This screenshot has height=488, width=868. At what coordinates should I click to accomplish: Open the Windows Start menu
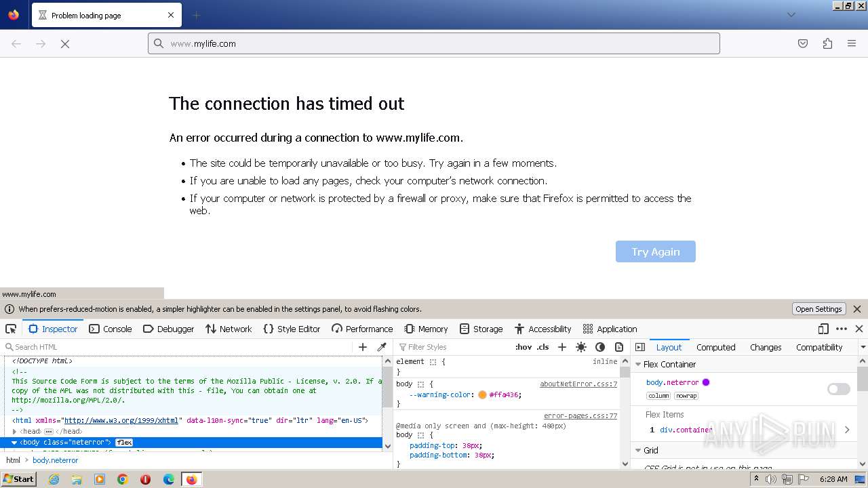tap(19, 479)
